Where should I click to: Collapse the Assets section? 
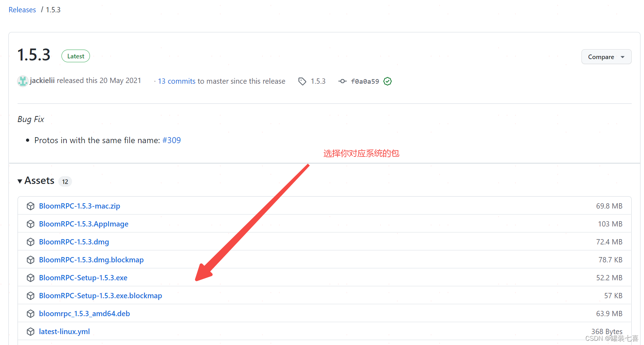36,181
